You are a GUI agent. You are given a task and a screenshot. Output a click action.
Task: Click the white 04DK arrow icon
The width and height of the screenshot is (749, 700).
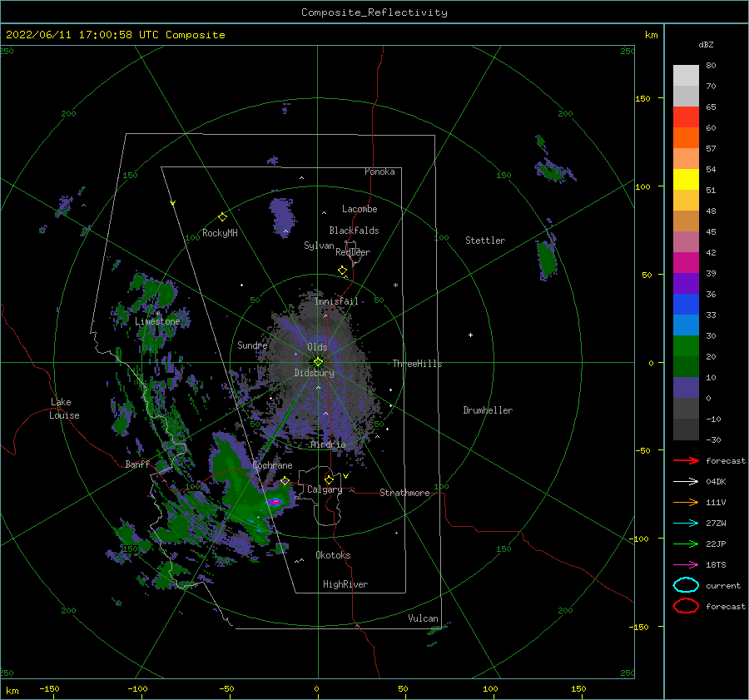pyautogui.click(x=686, y=481)
